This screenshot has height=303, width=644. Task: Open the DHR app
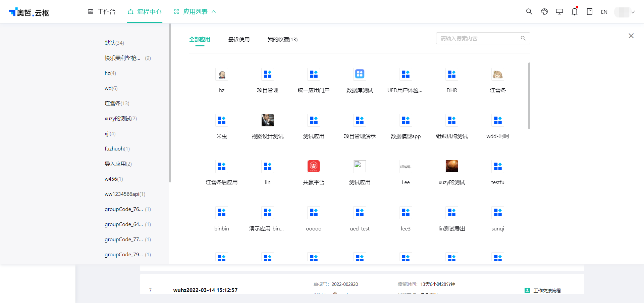coord(452,74)
